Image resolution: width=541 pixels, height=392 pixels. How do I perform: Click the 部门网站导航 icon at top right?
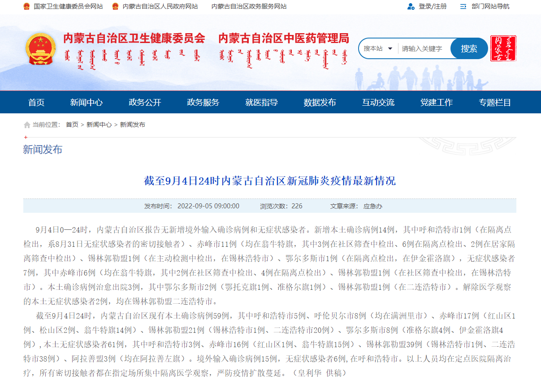[x=462, y=7]
